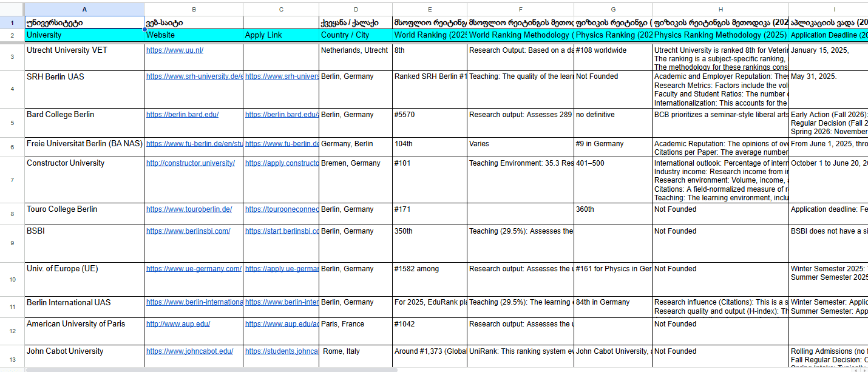The width and height of the screenshot is (868, 372).
Task: Select the "#1042" ranking cell
Action: (430, 331)
